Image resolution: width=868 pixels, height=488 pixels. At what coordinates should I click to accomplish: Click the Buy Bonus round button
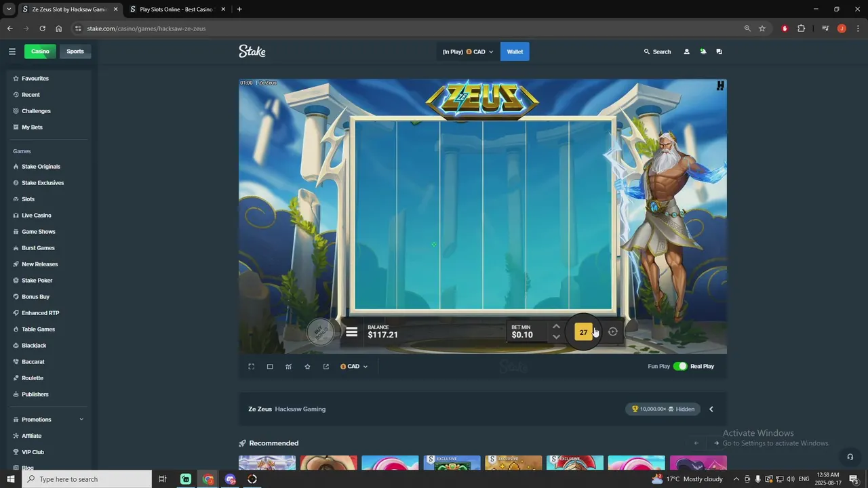[x=321, y=332]
